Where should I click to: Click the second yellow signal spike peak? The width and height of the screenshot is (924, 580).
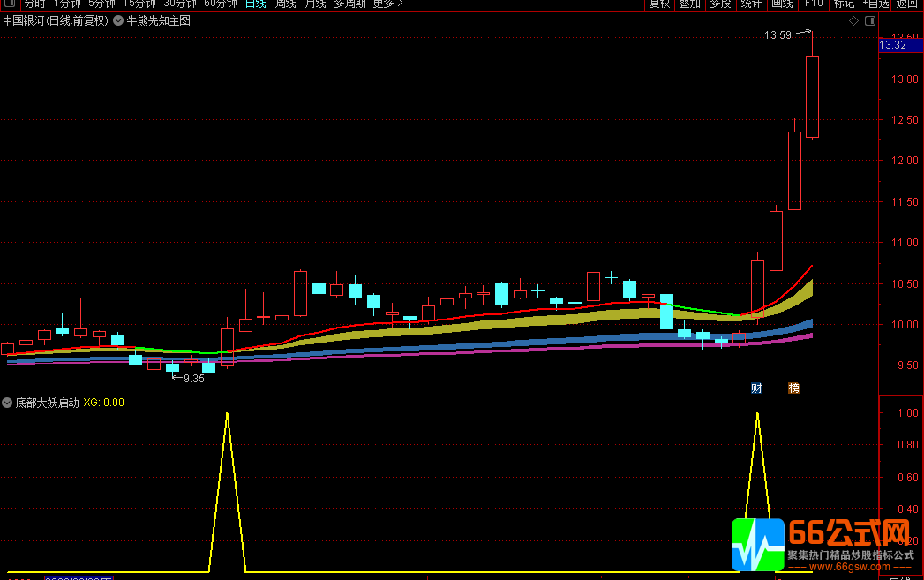point(757,414)
